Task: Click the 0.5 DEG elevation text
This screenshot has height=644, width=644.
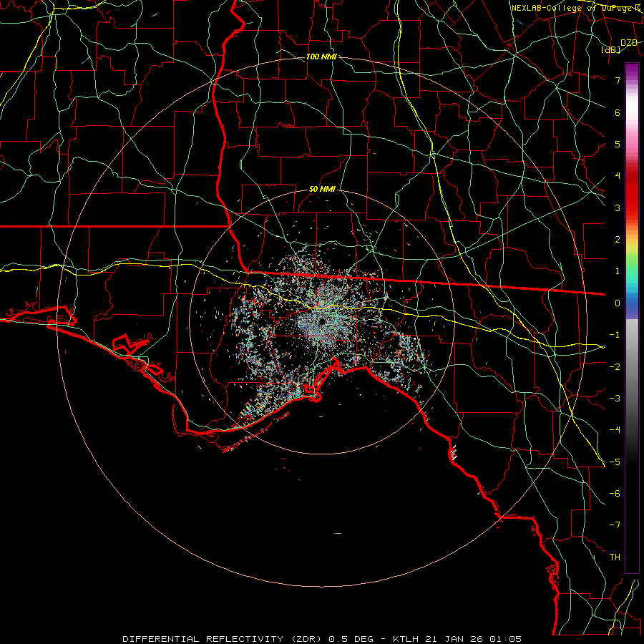Action: pos(351,639)
